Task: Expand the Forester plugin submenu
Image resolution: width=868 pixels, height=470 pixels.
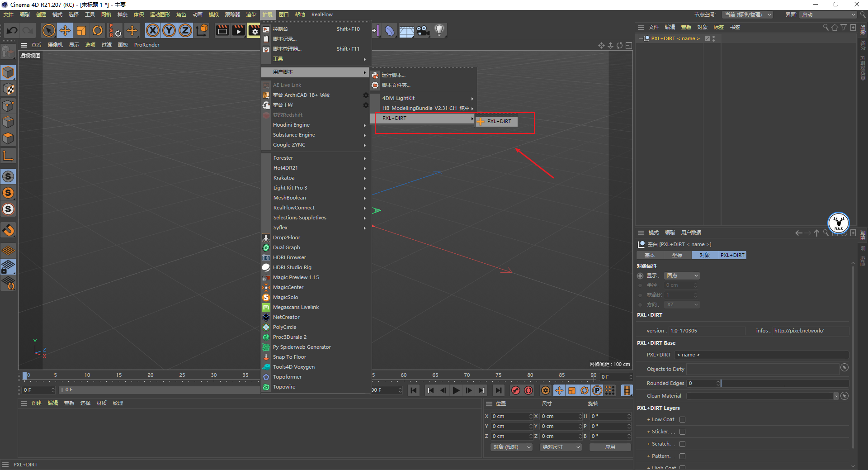Action: click(x=315, y=158)
